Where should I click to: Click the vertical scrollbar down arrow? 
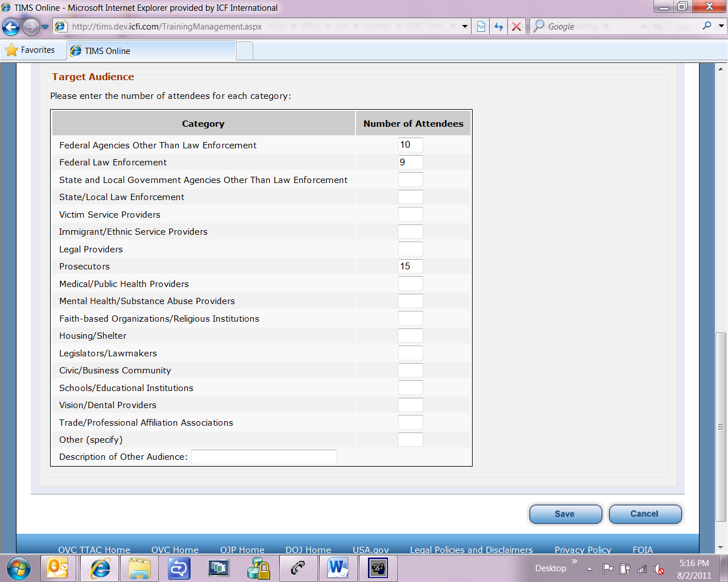pyautogui.click(x=721, y=548)
